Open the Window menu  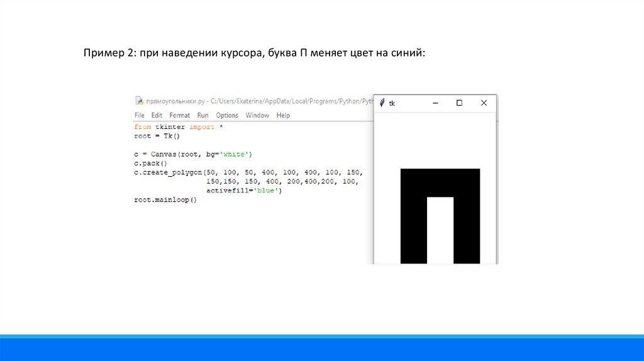pyautogui.click(x=257, y=116)
